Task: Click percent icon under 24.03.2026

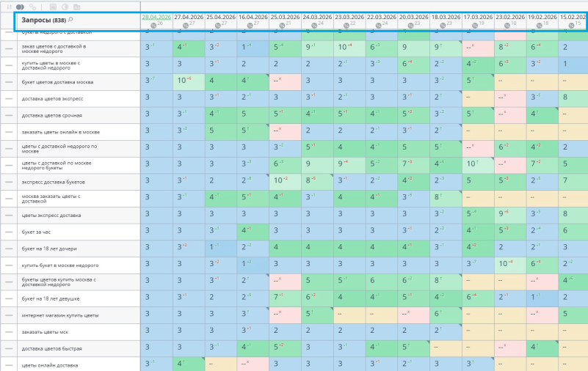Action: (314, 26)
